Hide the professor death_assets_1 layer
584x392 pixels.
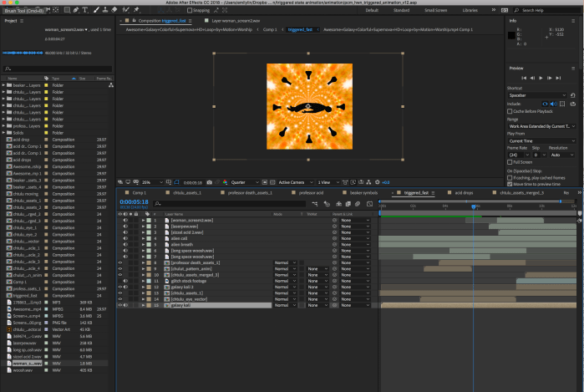click(x=120, y=262)
